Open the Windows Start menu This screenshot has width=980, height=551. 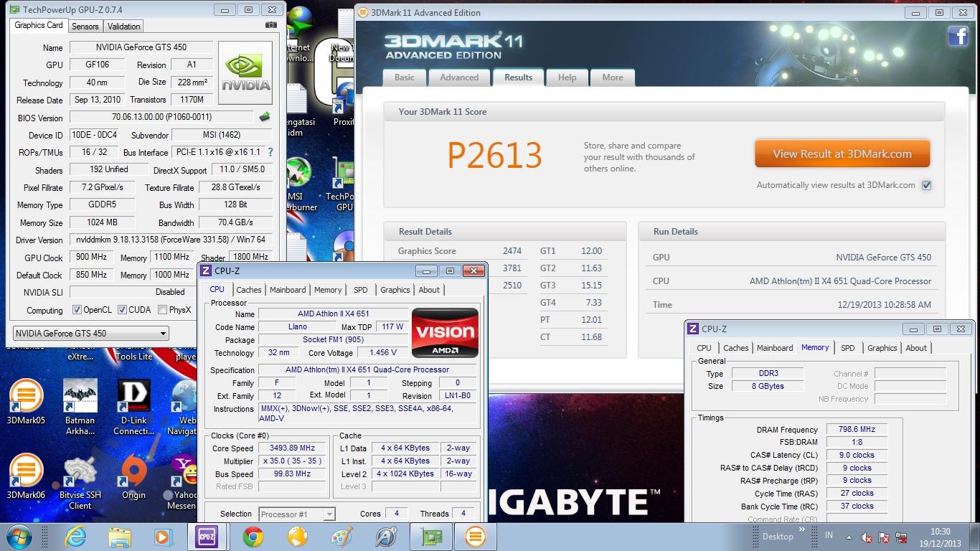pyautogui.click(x=19, y=536)
